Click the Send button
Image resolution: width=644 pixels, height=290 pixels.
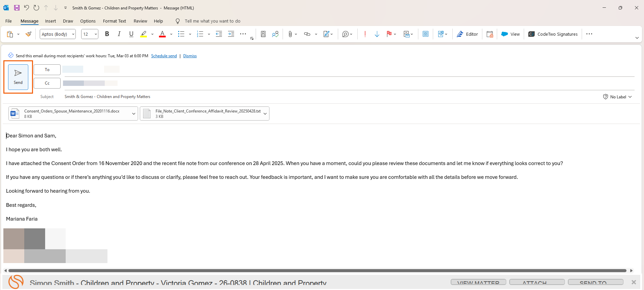tap(18, 77)
